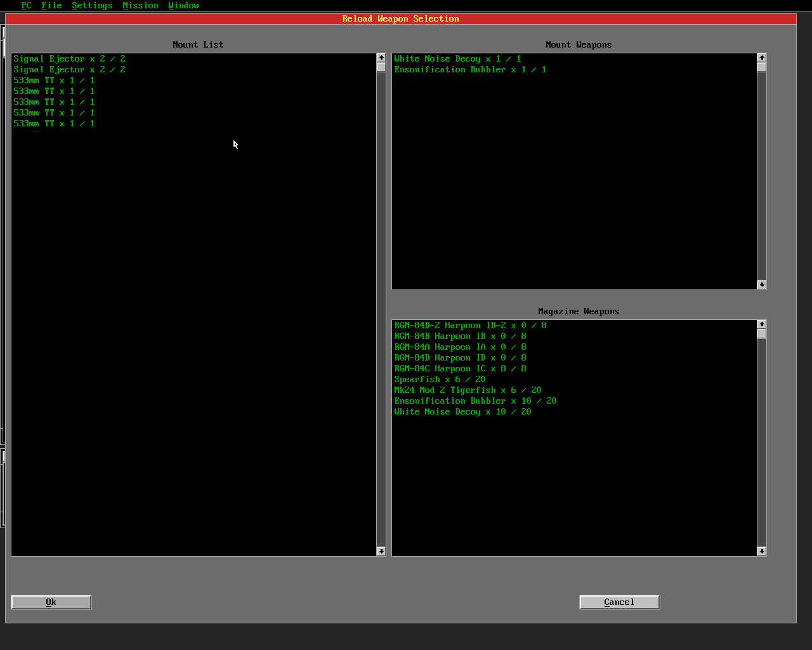Click the Mount List scroll-down arrow
812x650 pixels.
381,551
